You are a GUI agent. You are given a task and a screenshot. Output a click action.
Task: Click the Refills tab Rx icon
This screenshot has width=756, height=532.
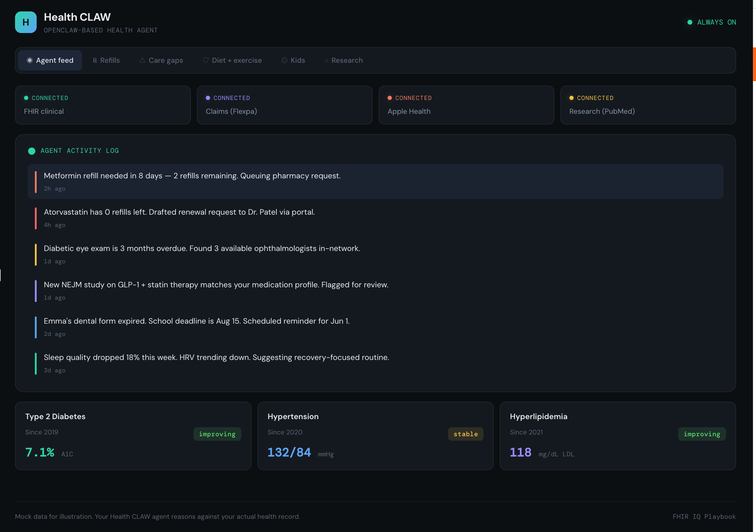tap(95, 61)
